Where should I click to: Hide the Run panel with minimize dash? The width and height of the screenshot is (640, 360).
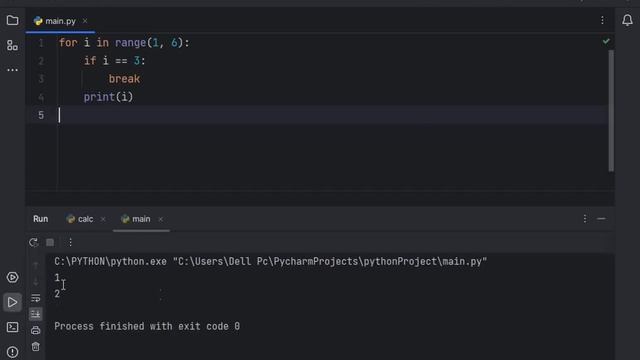(601, 219)
